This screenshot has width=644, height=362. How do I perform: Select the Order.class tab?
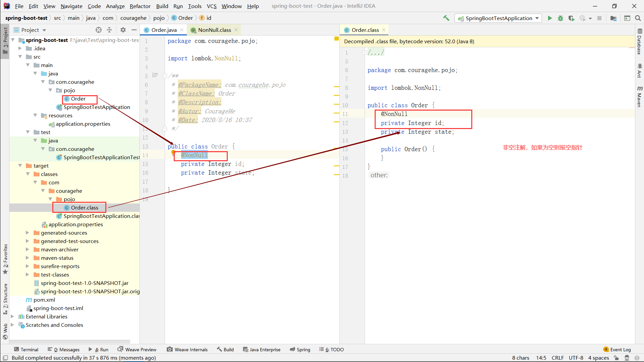click(362, 29)
